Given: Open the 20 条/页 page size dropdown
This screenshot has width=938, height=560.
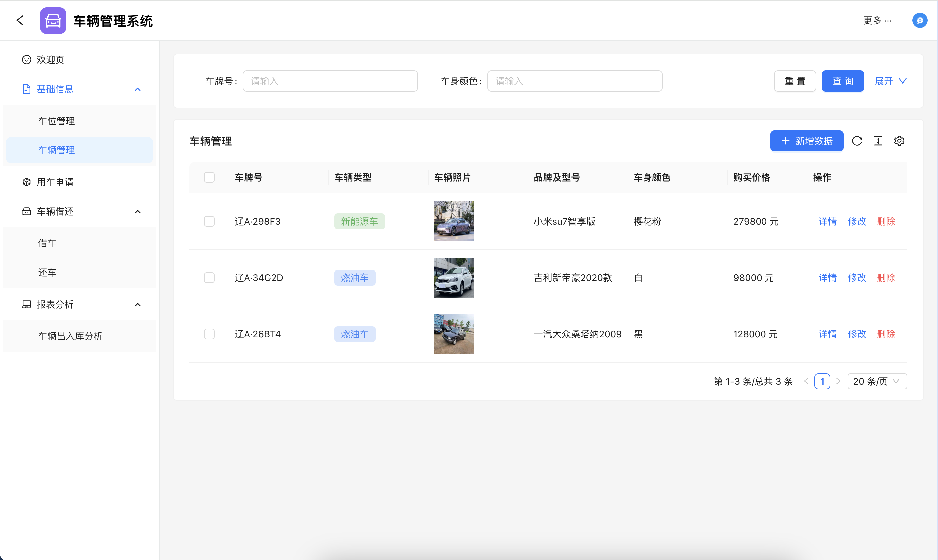Looking at the screenshot, I should (x=877, y=381).
